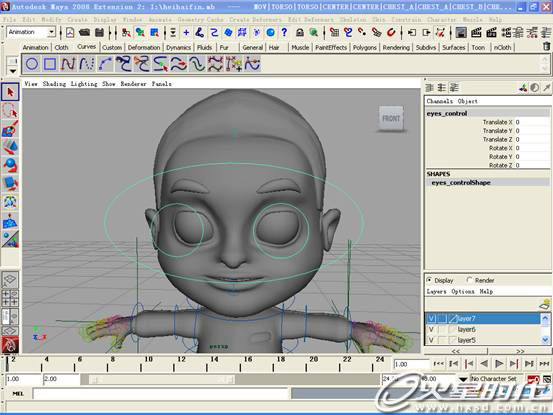Activate the Paint Selection tool
This screenshot has height=415, width=553.
[10, 129]
